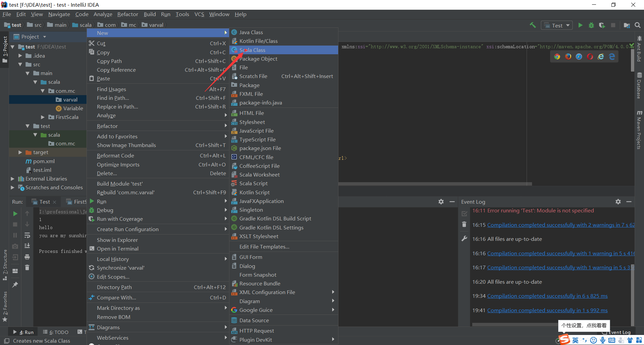Click the Build project hammer icon

533,25
